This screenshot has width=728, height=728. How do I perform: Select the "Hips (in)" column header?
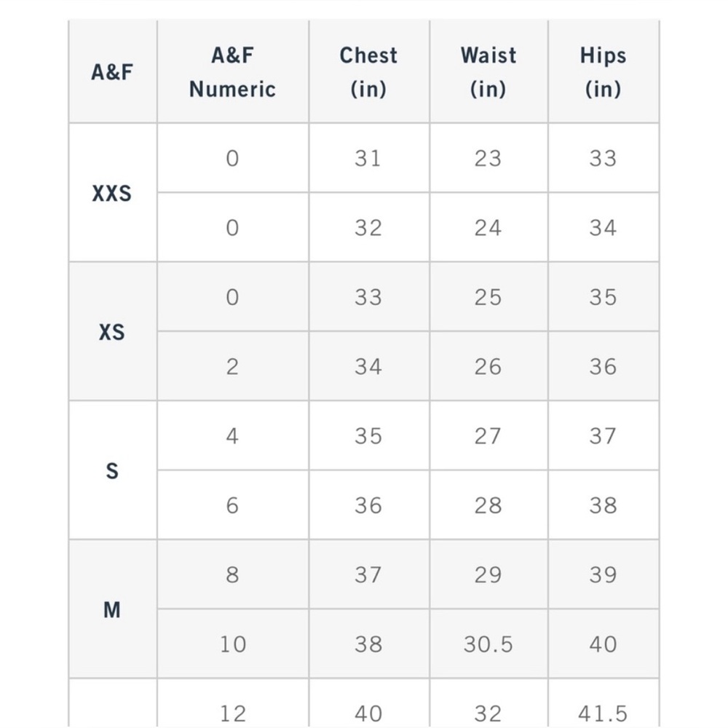tap(603, 72)
